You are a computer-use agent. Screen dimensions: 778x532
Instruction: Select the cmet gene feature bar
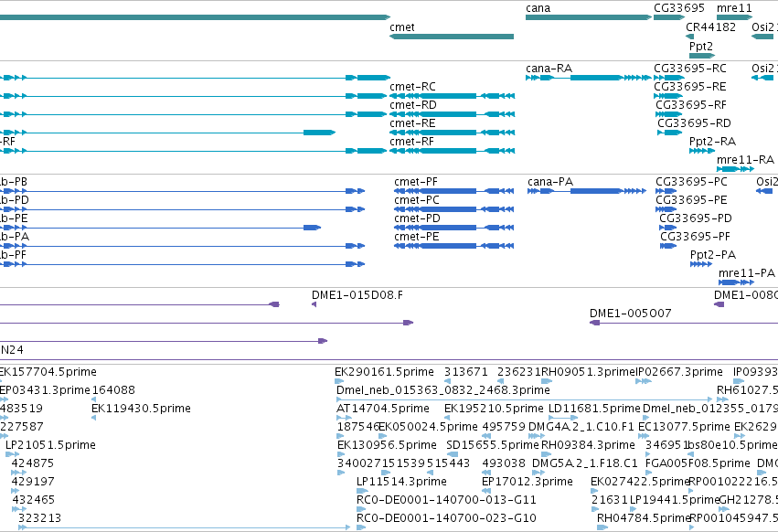tap(452, 37)
